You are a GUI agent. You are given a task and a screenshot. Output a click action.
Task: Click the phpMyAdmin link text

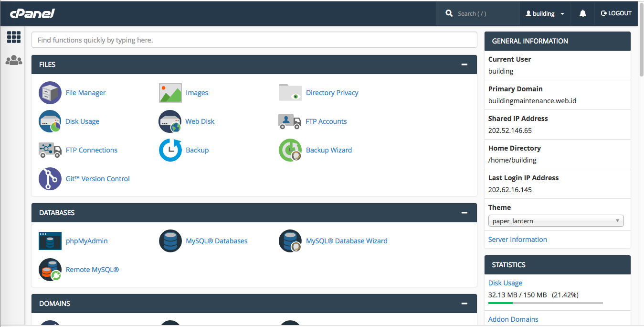point(87,241)
